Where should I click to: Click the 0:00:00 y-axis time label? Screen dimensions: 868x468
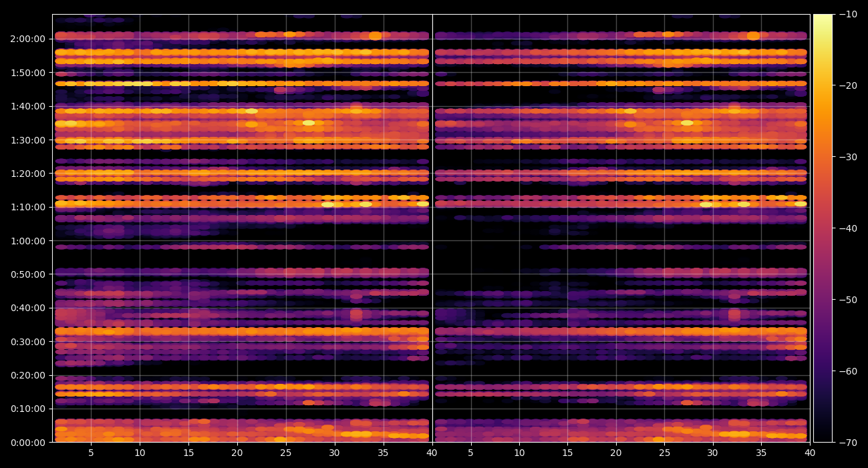pos(27,442)
